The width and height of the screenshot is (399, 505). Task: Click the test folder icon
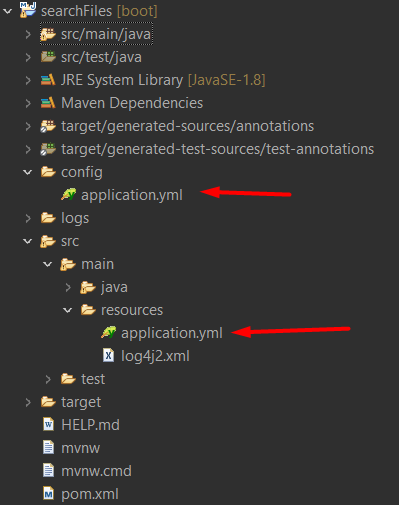pyautogui.click(x=68, y=379)
